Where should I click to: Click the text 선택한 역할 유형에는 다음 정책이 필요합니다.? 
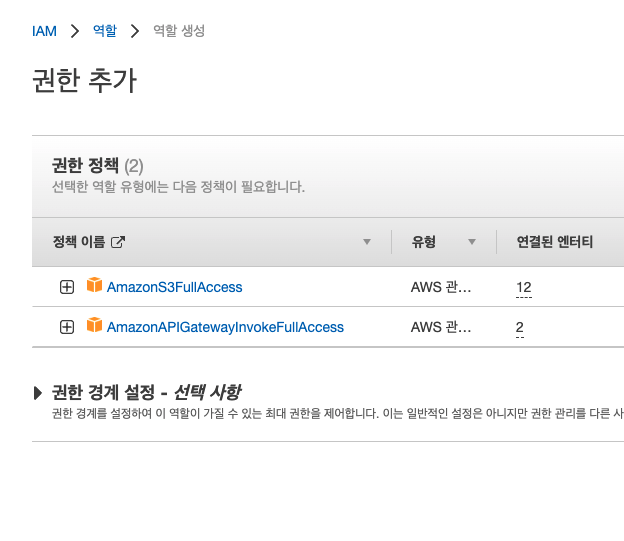coord(178,187)
